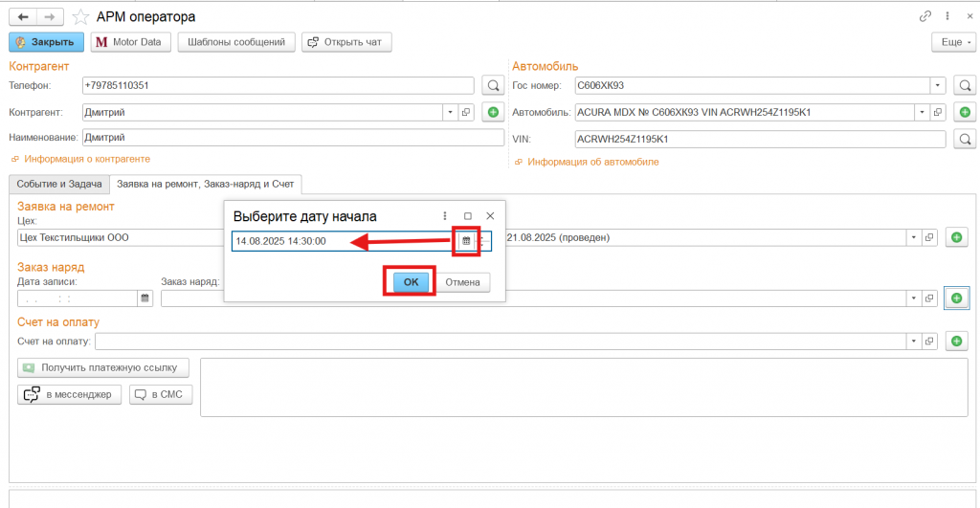Click the start date input field
The width and height of the screenshot is (980, 508).
[x=340, y=241]
